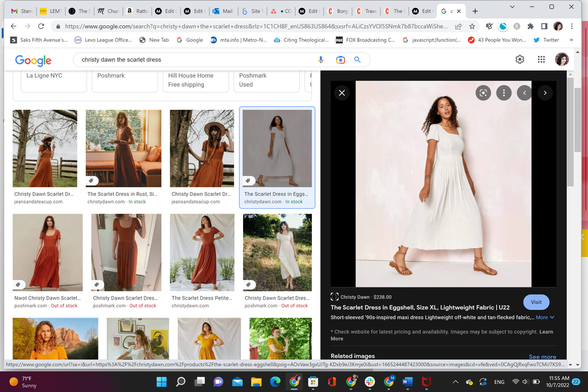This screenshot has height=392, width=588.
Task: Open a new browser tab
Action: pyautogui.click(x=475, y=11)
